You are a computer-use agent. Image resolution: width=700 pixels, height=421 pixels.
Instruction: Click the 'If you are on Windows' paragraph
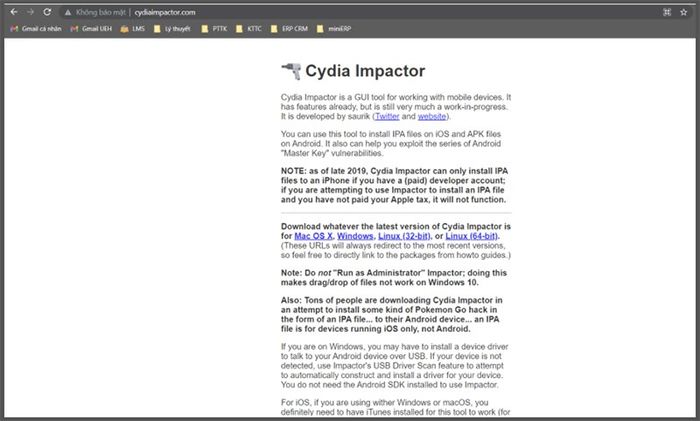pos(395,366)
